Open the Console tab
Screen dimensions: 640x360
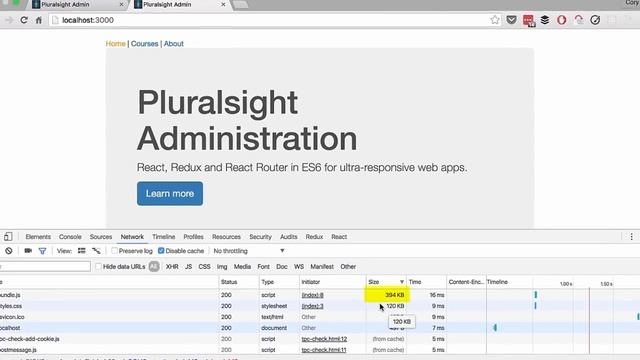coord(70,237)
